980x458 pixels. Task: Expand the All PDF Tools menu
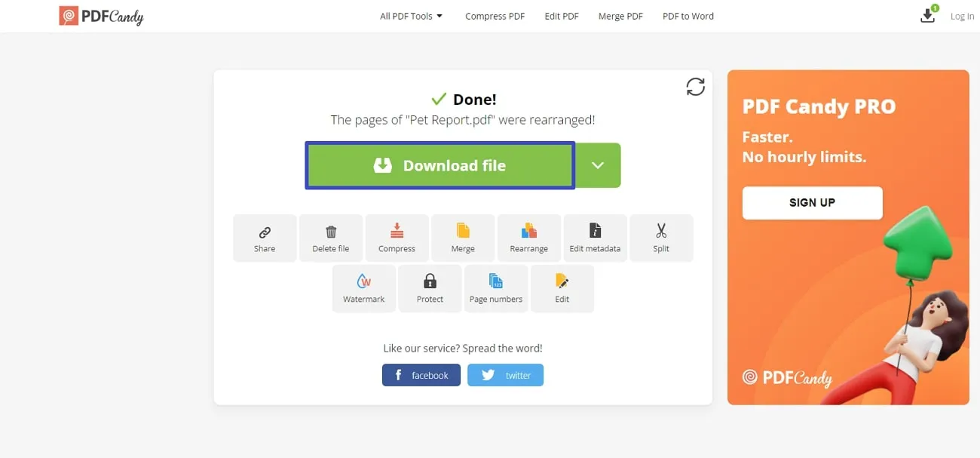point(412,16)
